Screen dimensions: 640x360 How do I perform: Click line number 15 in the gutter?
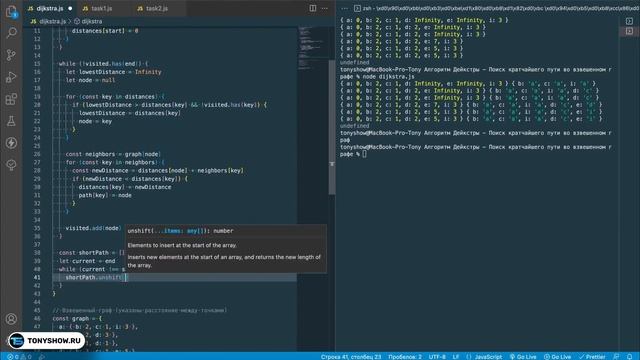coord(37,64)
